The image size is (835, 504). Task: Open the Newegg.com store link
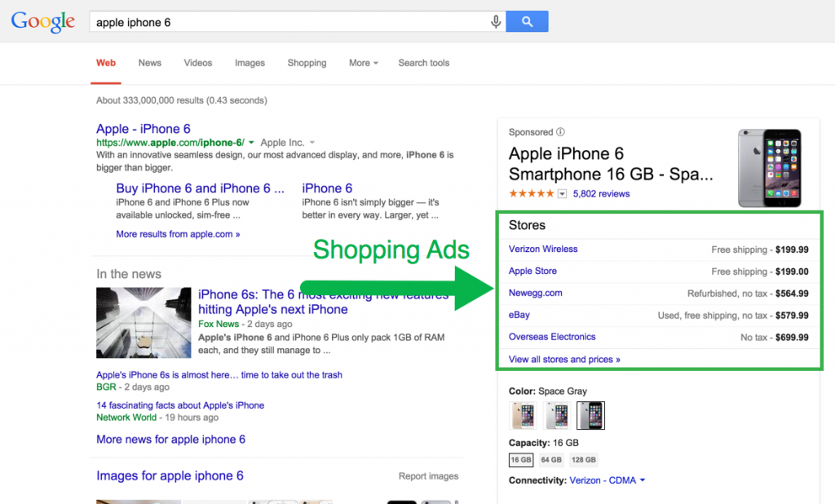tap(535, 293)
